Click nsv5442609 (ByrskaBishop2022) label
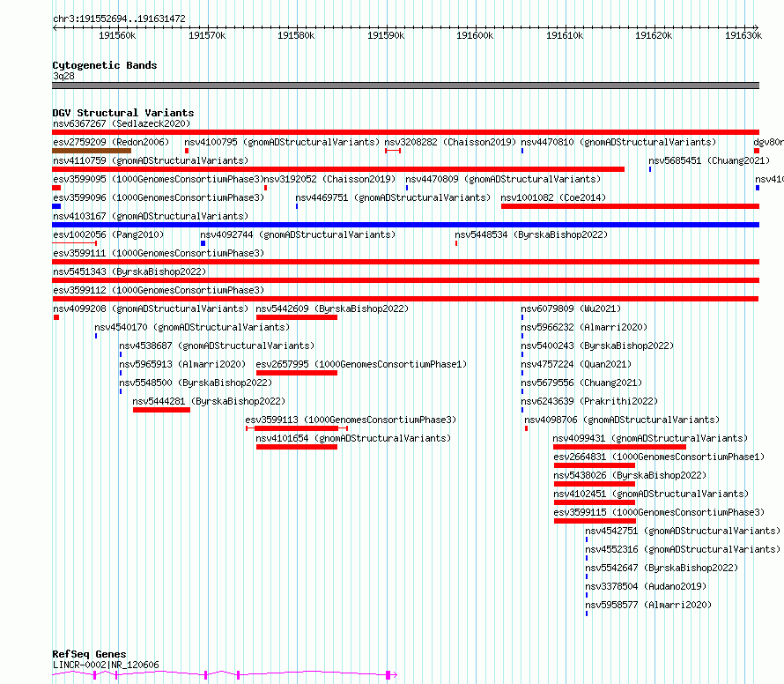Image resolution: width=784 pixels, height=684 pixels. [x=332, y=309]
